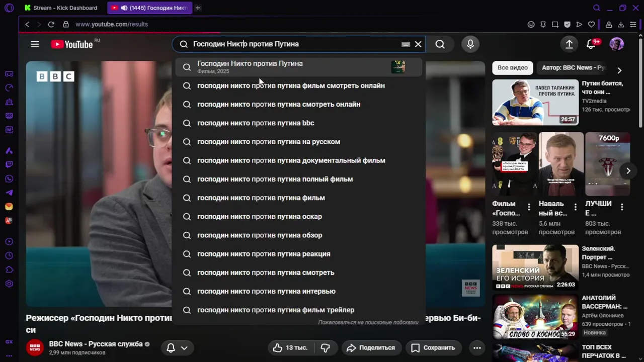
Task: Submit search with the magnifier button
Action: click(x=440, y=44)
